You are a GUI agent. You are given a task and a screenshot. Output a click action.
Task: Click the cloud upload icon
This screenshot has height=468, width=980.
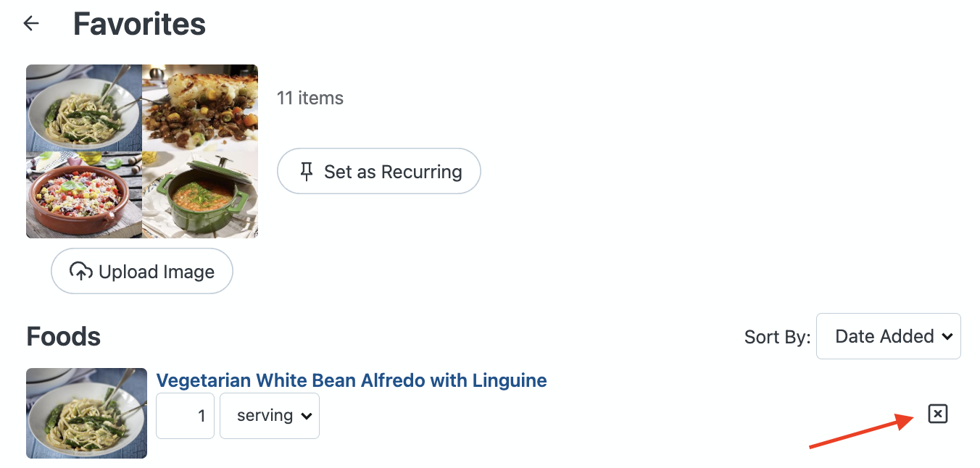[x=80, y=272]
